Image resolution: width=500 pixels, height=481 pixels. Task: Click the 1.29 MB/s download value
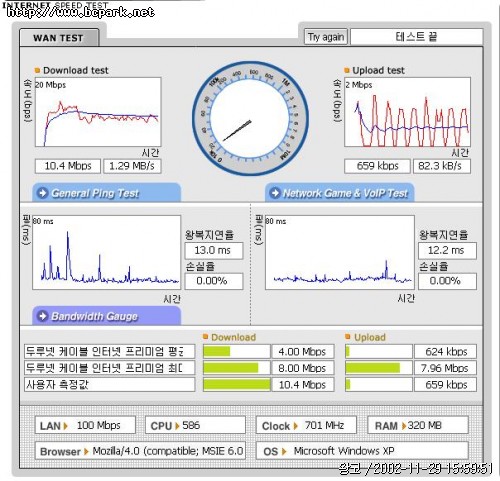(132, 166)
